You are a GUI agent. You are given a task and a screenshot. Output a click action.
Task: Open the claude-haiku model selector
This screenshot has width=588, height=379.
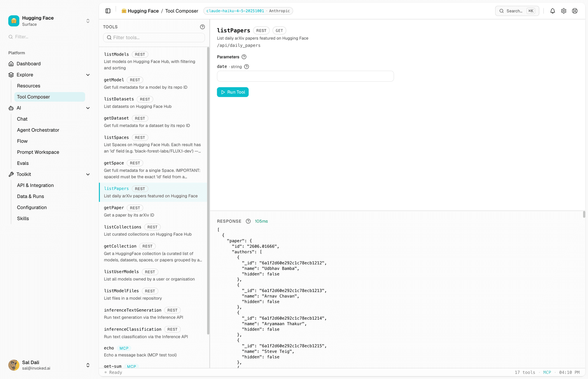[248, 11]
